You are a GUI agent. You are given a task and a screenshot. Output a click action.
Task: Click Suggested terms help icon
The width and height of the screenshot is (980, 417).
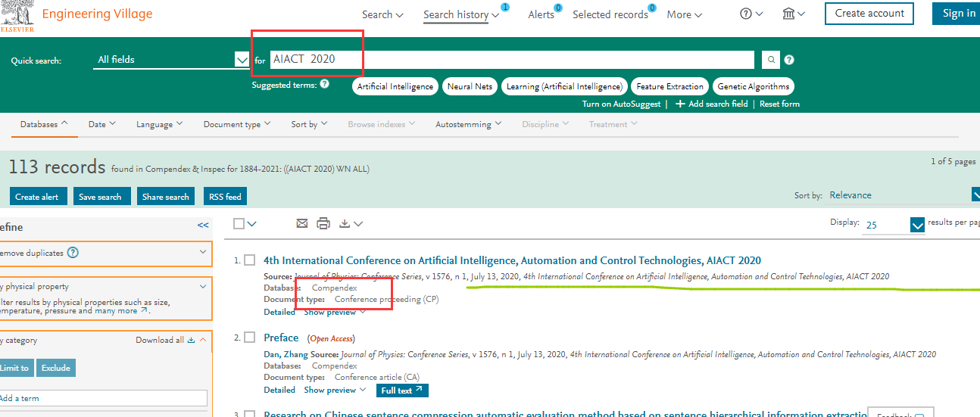tap(324, 84)
